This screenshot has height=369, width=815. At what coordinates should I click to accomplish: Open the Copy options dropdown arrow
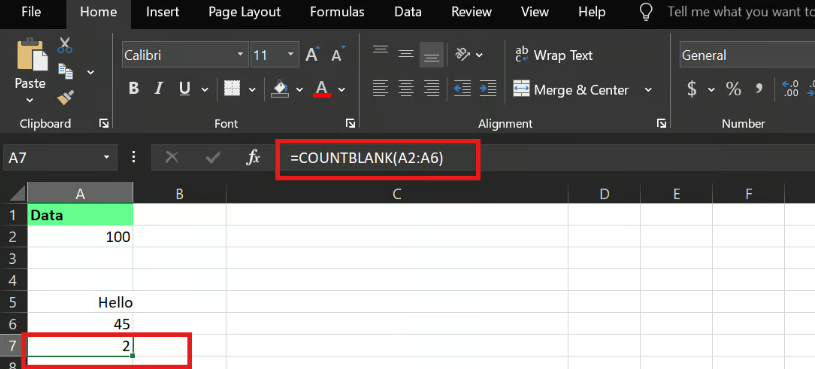pyautogui.click(x=90, y=72)
